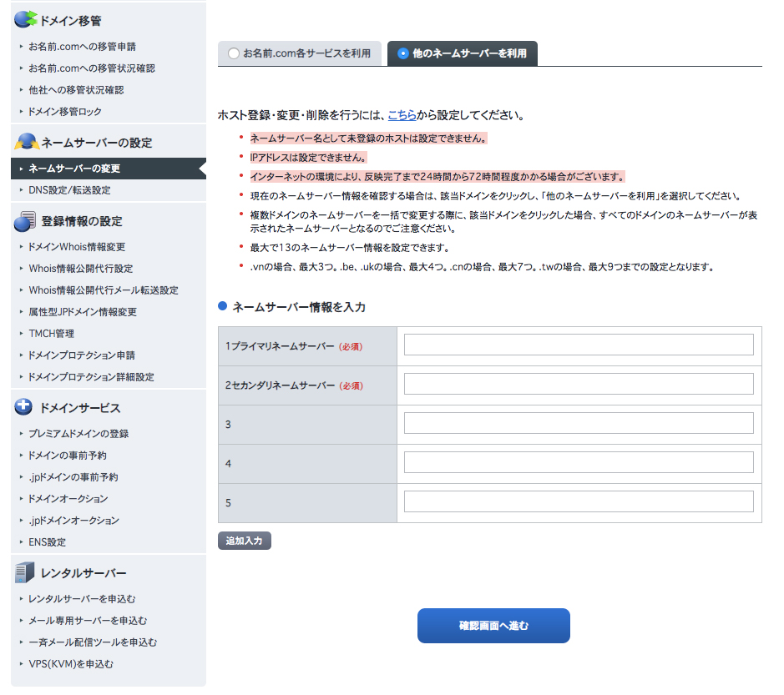The height and width of the screenshot is (695, 784).
Task: Click the レンタルサーバー server icon
Action: click(24, 572)
